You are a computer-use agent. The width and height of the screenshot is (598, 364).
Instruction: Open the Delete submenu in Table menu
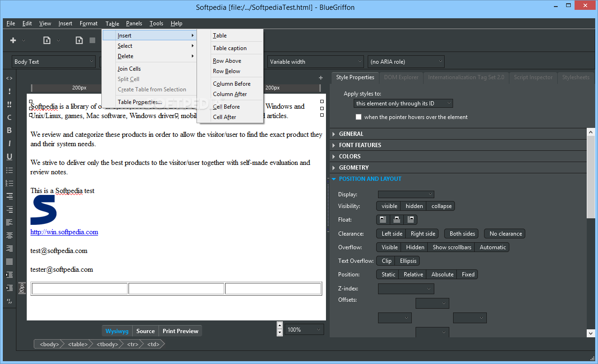tap(149, 56)
